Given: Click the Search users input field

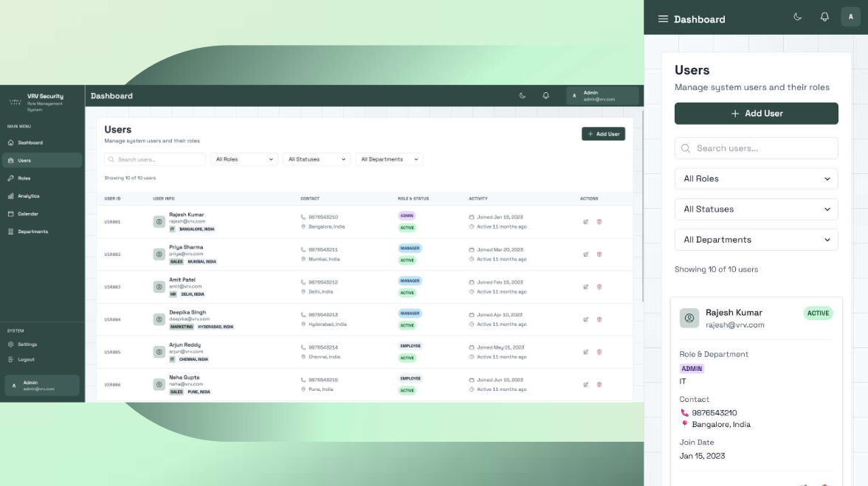Looking at the screenshot, I should point(156,159).
